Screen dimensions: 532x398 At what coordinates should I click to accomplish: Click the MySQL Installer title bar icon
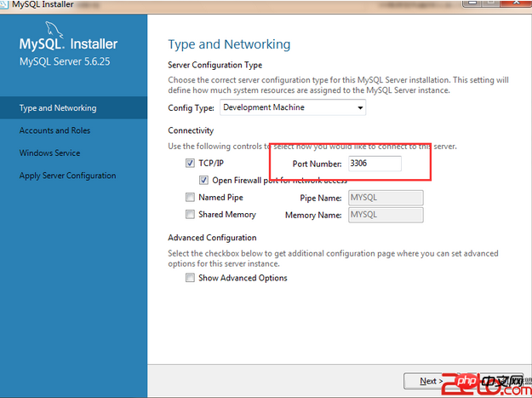3,4
